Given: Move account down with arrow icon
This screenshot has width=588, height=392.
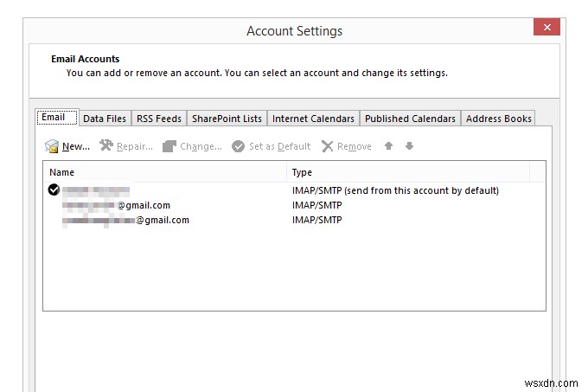Looking at the screenshot, I should click(x=409, y=146).
